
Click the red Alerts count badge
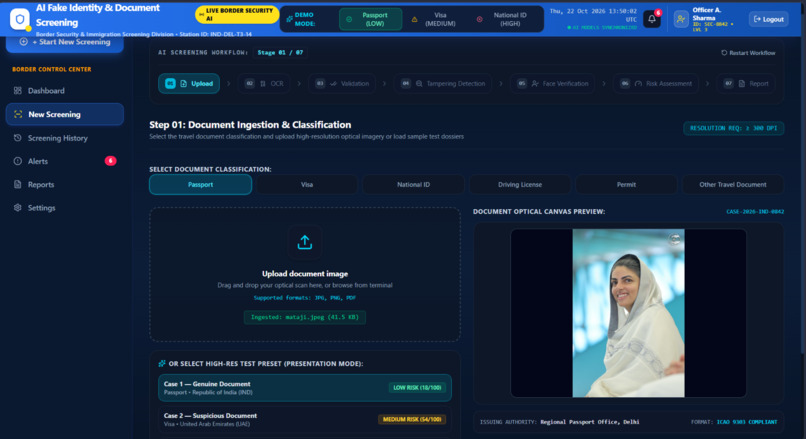point(111,161)
